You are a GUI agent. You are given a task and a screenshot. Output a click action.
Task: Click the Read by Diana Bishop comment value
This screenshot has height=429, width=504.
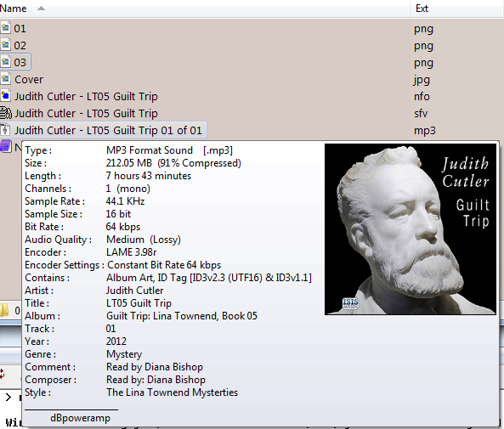[x=155, y=367]
